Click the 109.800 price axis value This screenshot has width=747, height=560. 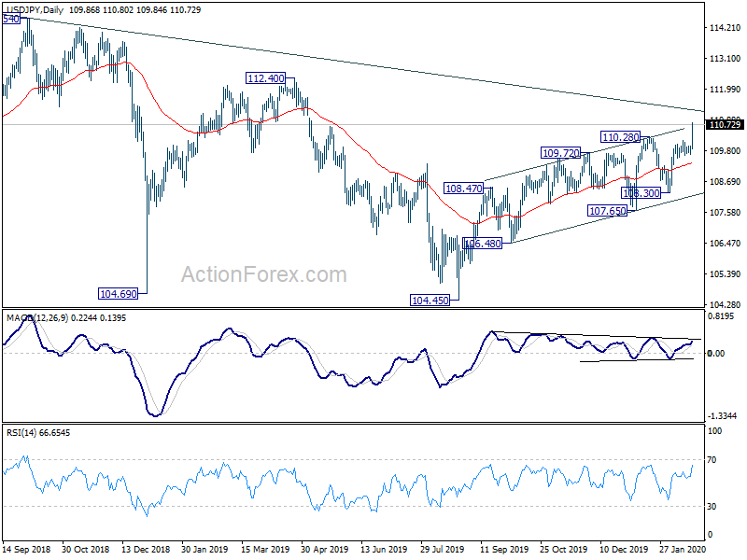pyautogui.click(x=726, y=151)
